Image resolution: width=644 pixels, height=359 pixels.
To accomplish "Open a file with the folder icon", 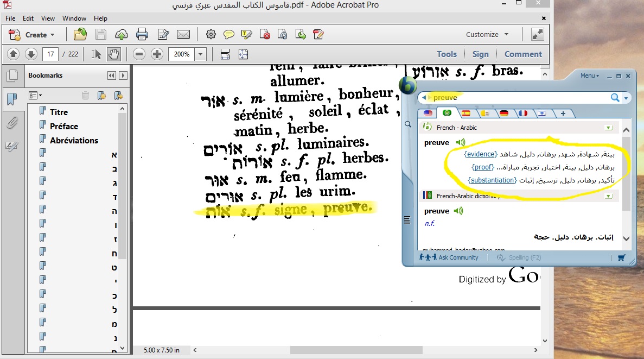I will click(80, 35).
